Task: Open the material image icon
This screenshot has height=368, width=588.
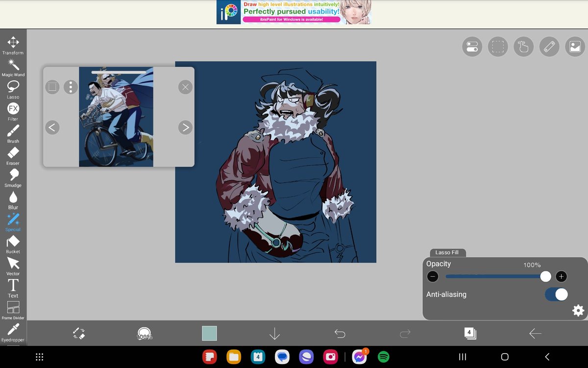Action: (x=575, y=47)
